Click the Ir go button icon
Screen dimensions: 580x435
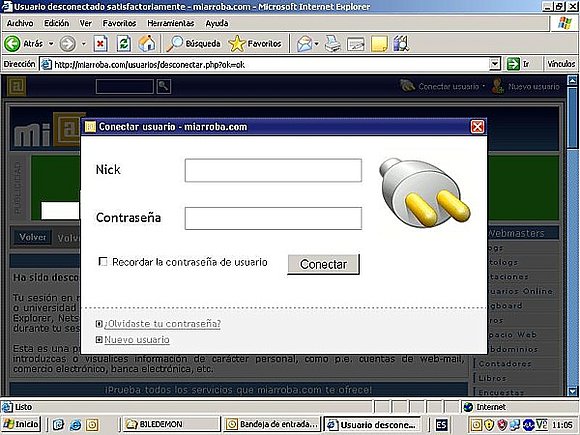[x=513, y=64]
